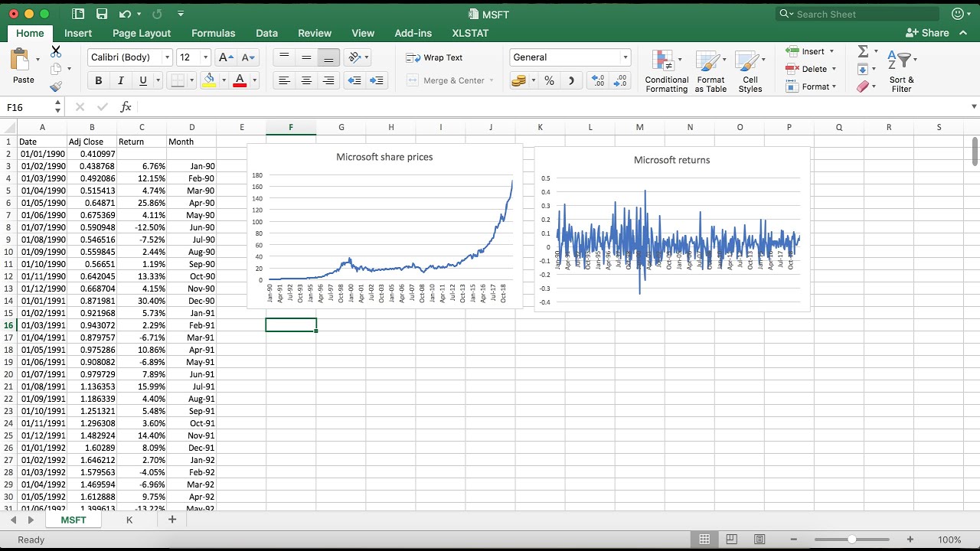980x551 pixels.
Task: Select Normal view in status bar
Action: click(704, 540)
